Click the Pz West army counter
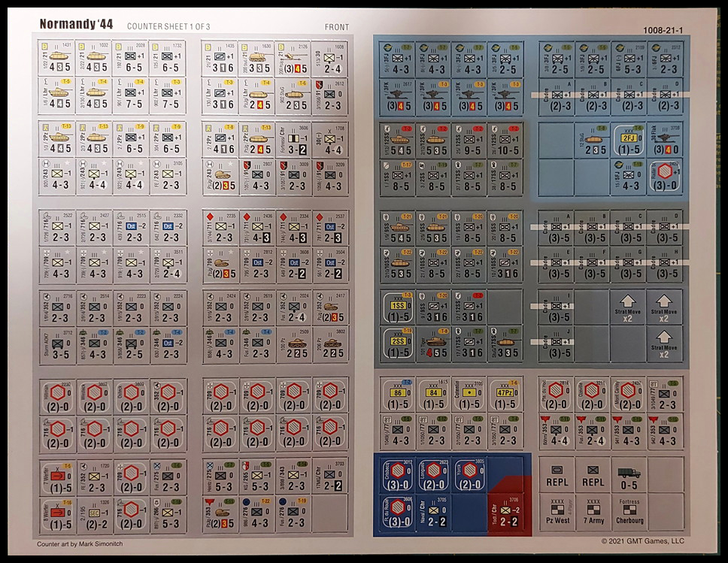 click(557, 513)
